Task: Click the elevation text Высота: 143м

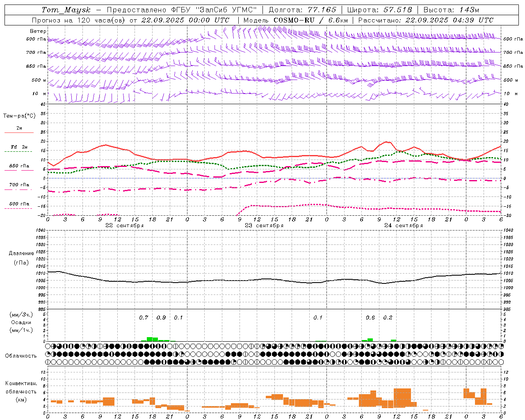Action: click(x=451, y=10)
